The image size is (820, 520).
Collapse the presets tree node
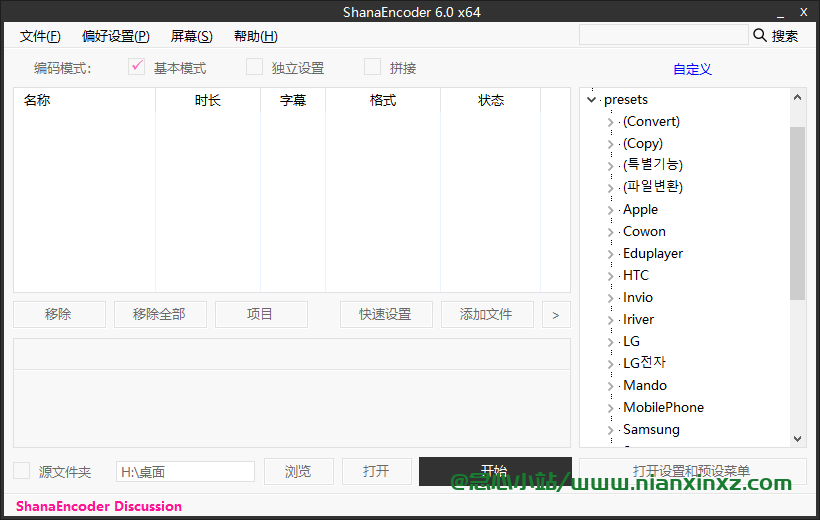coord(591,99)
